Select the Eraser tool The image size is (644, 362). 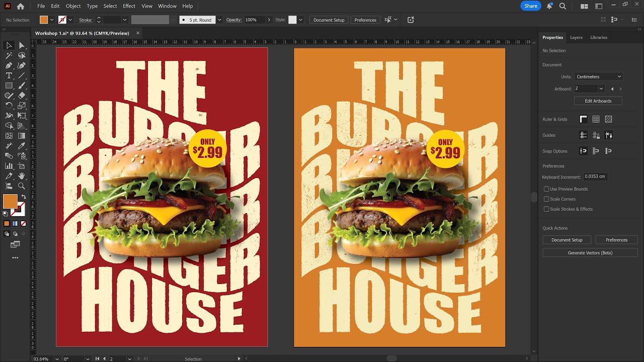[22, 96]
